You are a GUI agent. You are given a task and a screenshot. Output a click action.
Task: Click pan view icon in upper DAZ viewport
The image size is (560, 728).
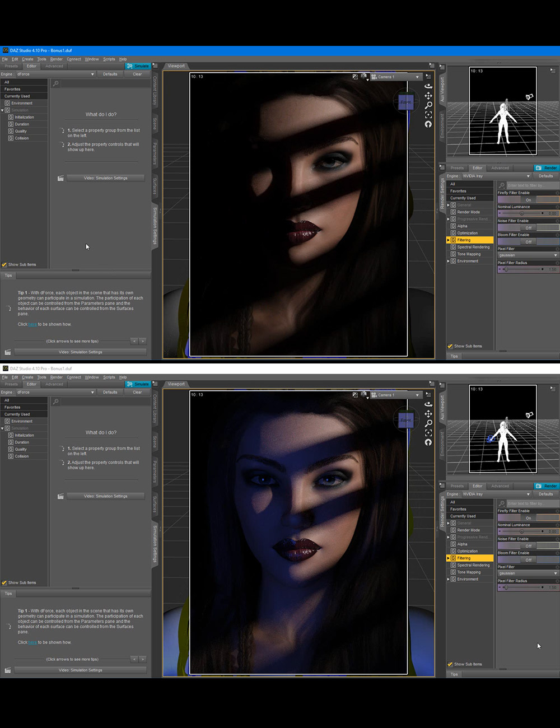click(x=428, y=96)
